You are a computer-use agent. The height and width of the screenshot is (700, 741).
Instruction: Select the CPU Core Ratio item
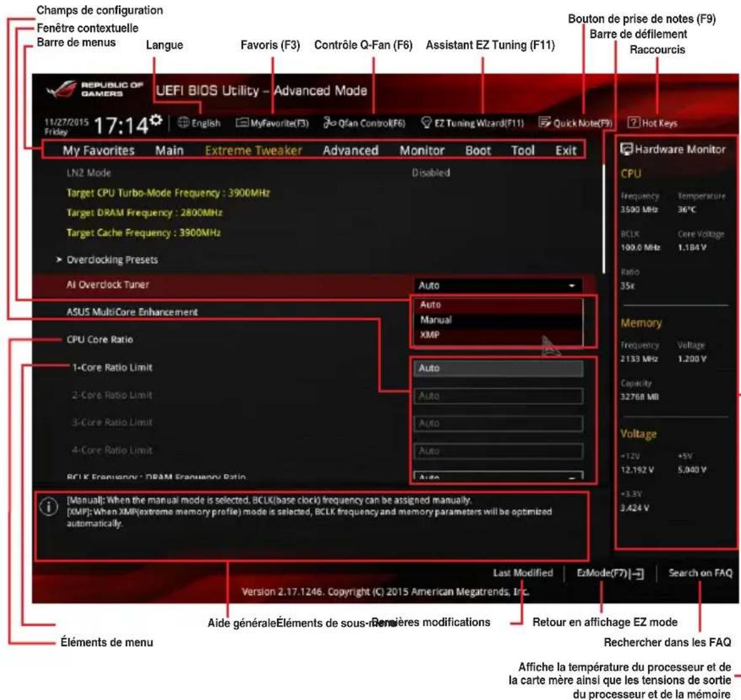(x=100, y=339)
